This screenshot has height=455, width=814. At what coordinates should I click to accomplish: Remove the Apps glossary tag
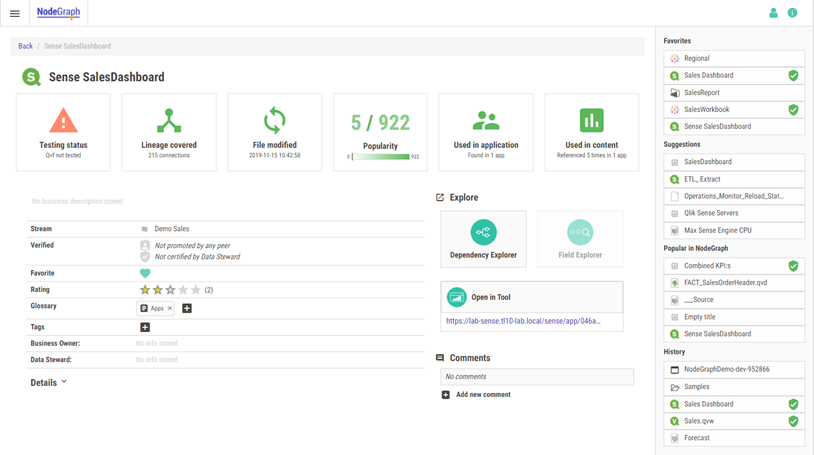point(170,308)
